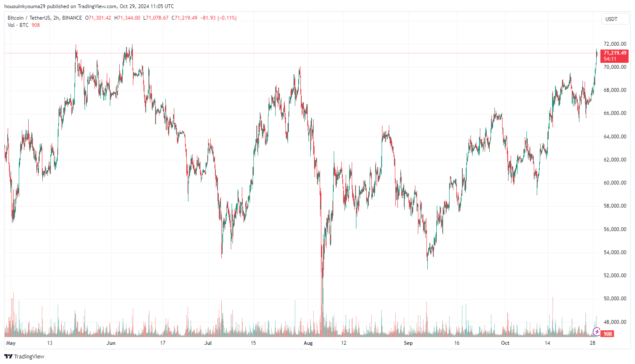The height and width of the screenshot is (364, 635).
Task: Click the 28 date axis label
Action: click(593, 343)
